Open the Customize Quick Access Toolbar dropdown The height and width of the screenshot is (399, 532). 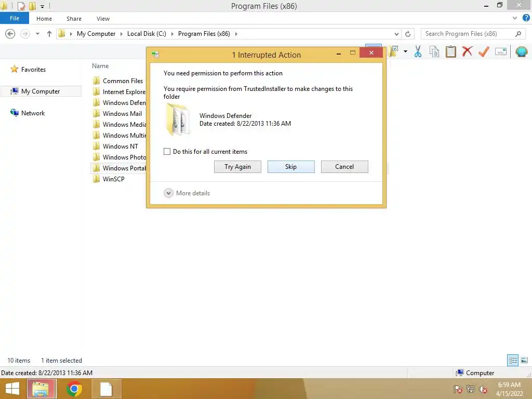[43, 6]
